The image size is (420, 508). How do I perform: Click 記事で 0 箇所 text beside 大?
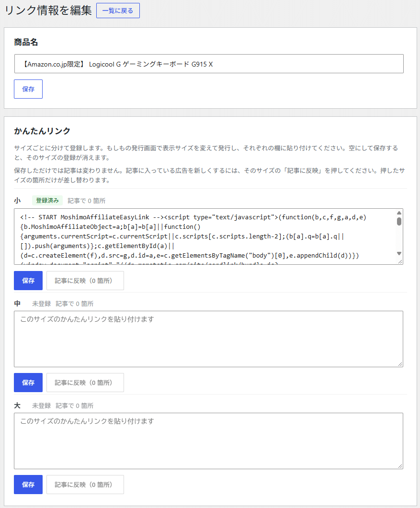click(75, 406)
